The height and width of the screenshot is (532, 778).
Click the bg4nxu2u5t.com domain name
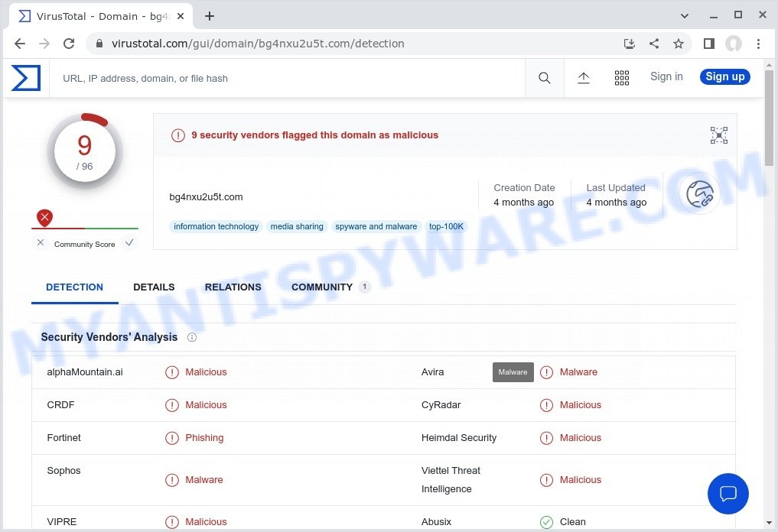pos(206,197)
